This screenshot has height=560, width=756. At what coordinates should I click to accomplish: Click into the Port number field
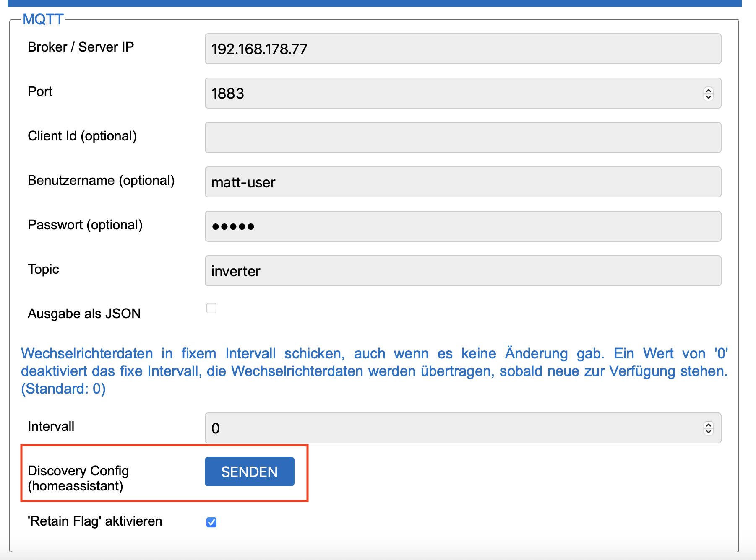(x=453, y=93)
